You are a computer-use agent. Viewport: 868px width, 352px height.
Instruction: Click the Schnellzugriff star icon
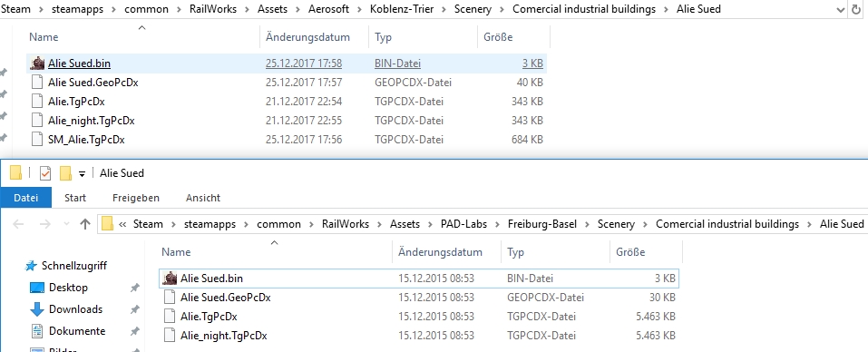click(x=32, y=266)
